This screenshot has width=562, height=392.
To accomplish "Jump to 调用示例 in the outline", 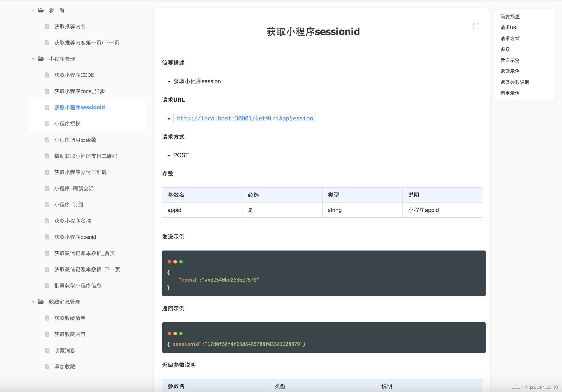I will [x=510, y=93].
